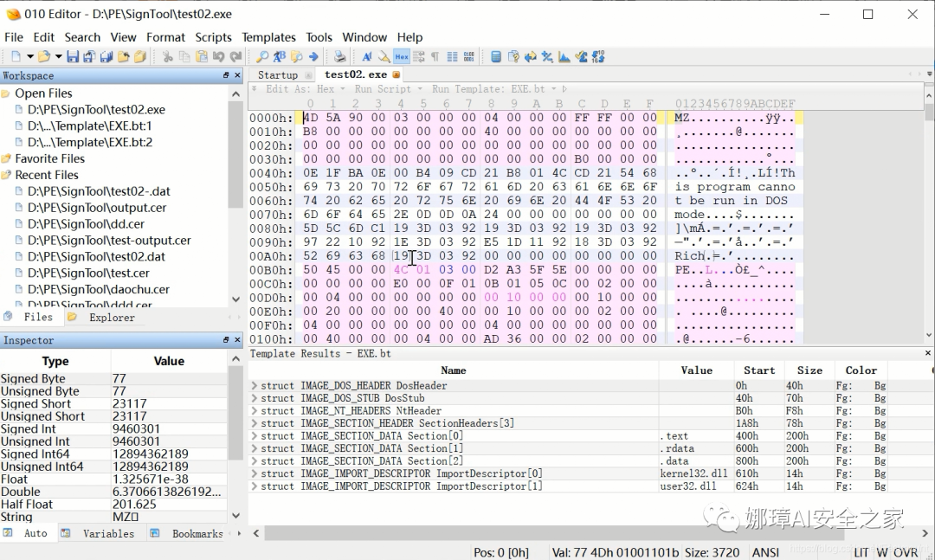Screen dimensions: 935x560
Task: Open the Search menu
Action: pyautogui.click(x=82, y=37)
